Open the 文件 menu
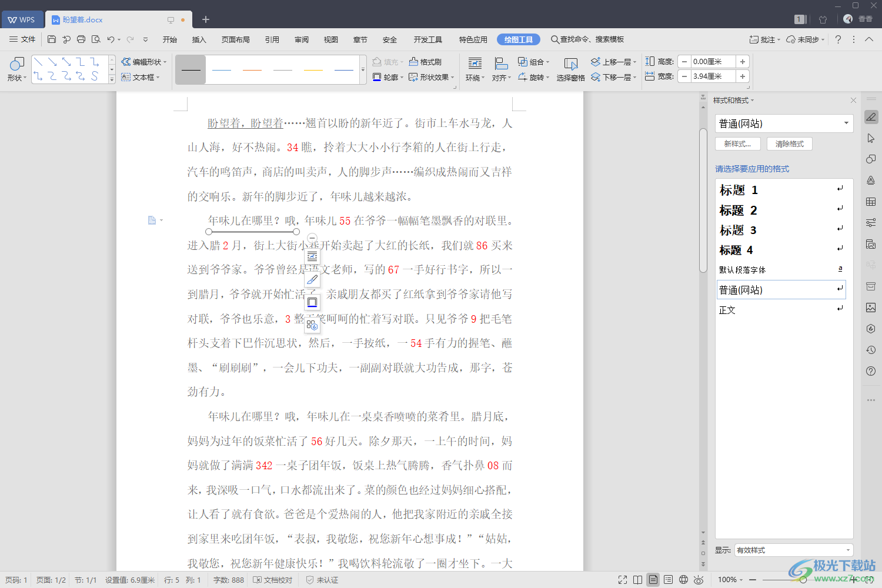Viewport: 882px width, 588px height. (x=23, y=39)
